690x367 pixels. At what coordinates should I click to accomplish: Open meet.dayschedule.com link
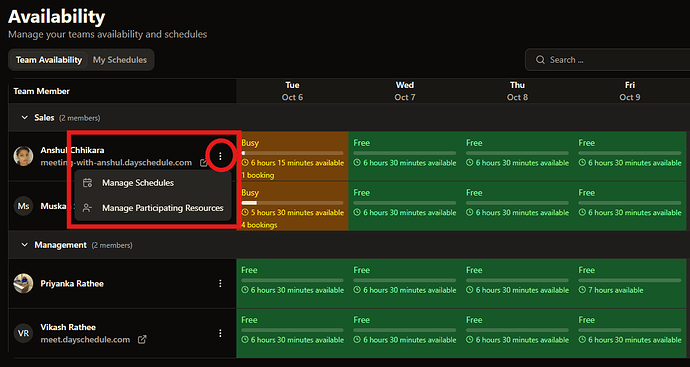(x=85, y=340)
